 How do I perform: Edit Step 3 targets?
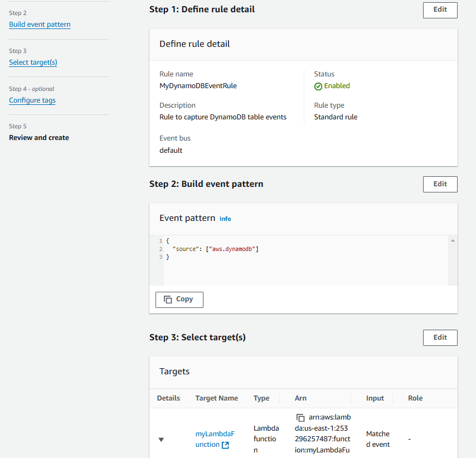(x=440, y=338)
